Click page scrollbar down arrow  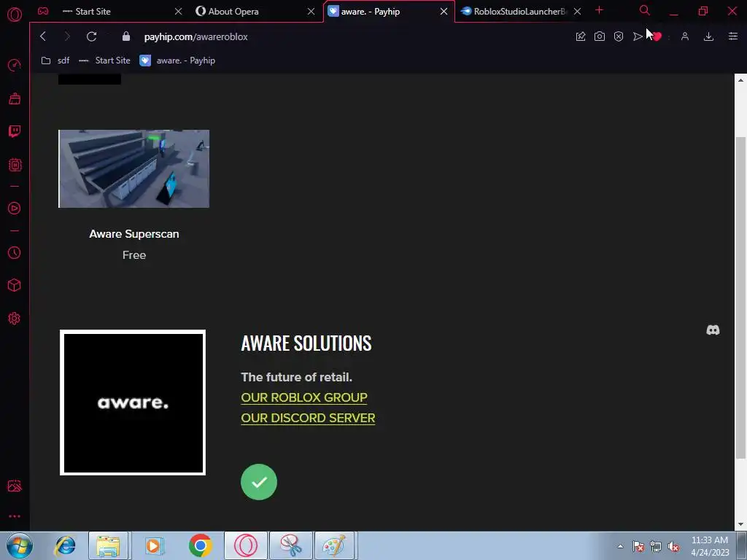click(x=740, y=525)
